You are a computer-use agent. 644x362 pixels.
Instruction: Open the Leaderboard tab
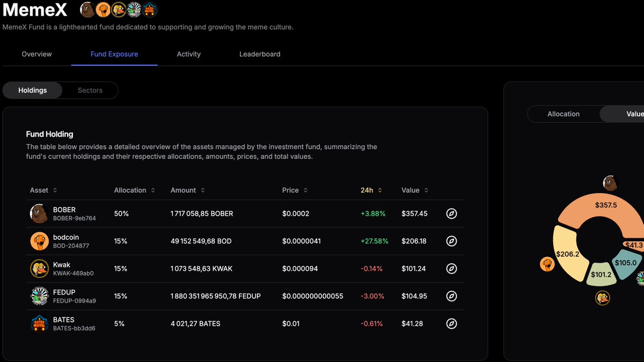pos(260,54)
